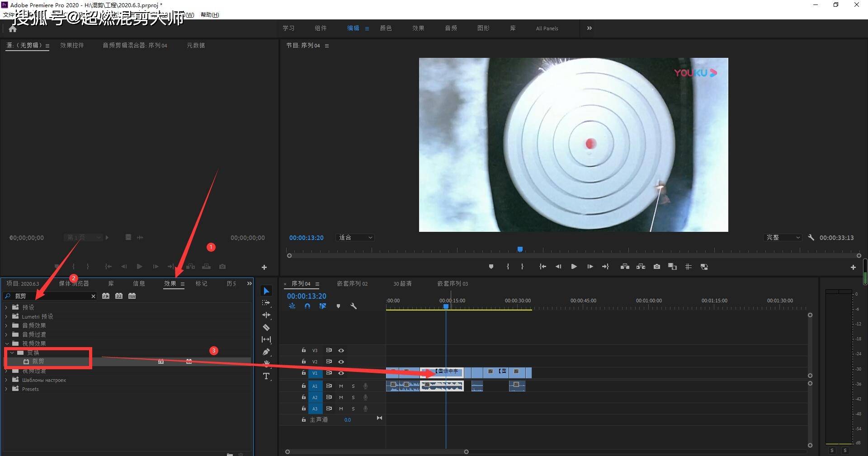Screen dimensions: 868x456
Task: Click the 主声道 volume value 0.0
Action: [x=347, y=420]
